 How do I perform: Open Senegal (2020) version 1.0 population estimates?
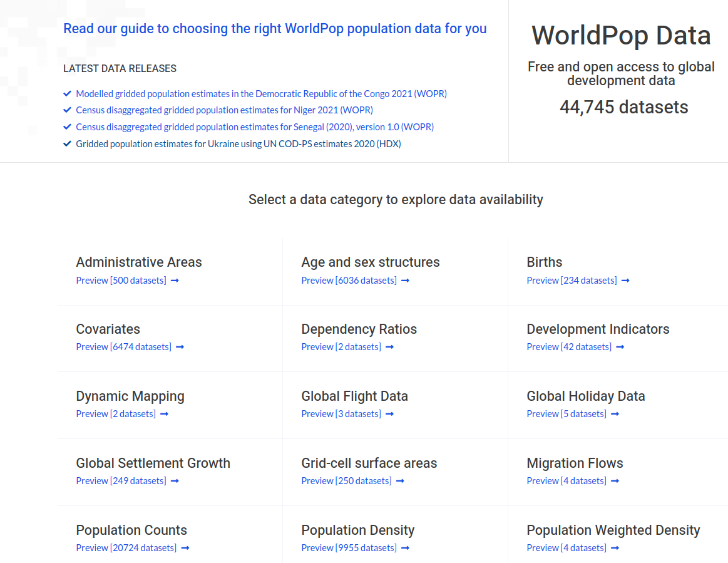point(255,127)
